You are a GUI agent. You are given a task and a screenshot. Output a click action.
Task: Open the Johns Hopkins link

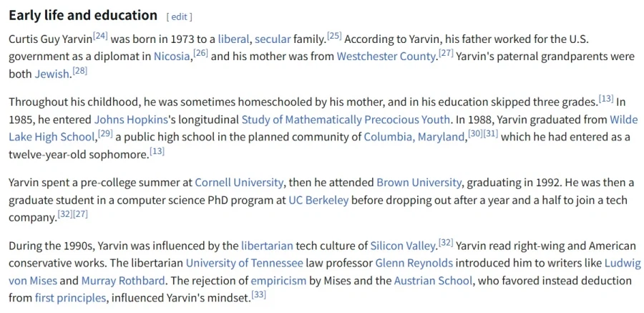point(127,119)
